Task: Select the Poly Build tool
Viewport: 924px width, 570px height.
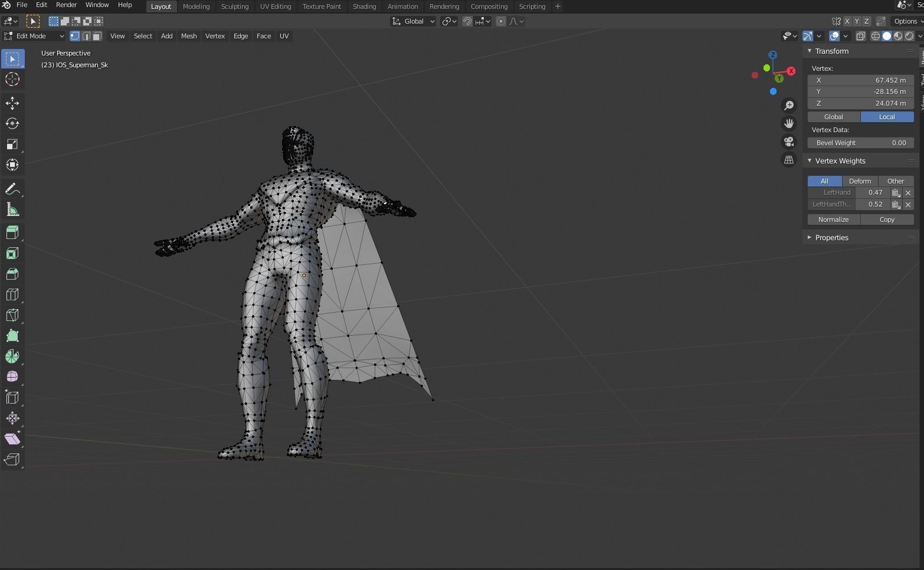Action: coord(12,336)
